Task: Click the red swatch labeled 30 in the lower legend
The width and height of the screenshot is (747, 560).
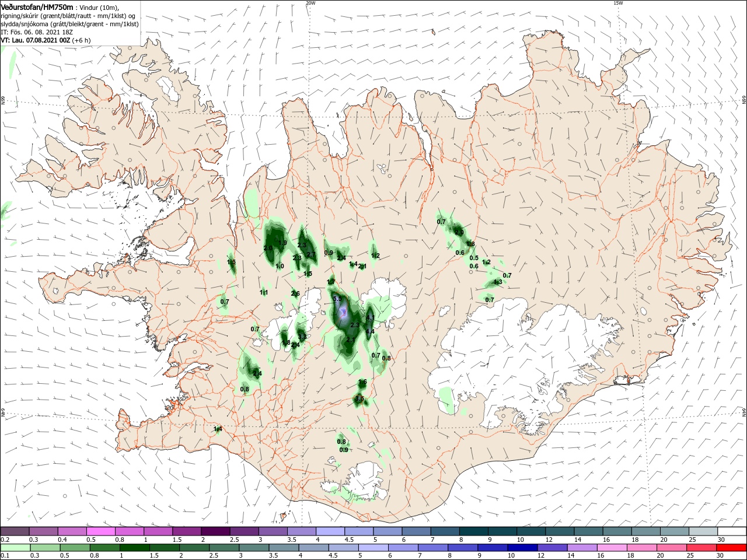Action: tap(731, 548)
